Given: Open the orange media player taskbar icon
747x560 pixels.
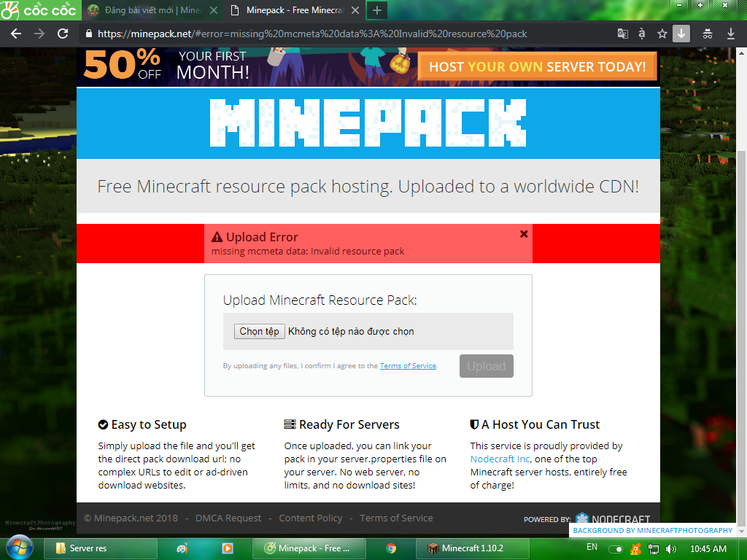Looking at the screenshot, I should pos(228,548).
